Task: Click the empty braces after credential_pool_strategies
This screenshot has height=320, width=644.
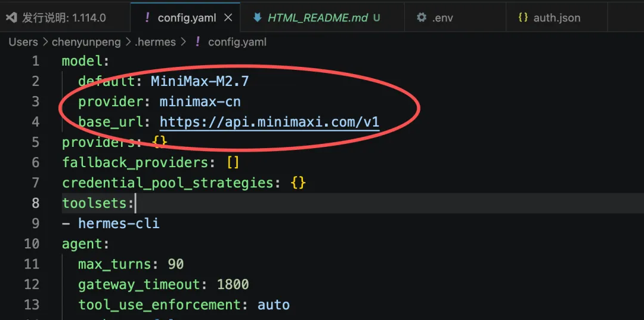Action: [x=298, y=183]
